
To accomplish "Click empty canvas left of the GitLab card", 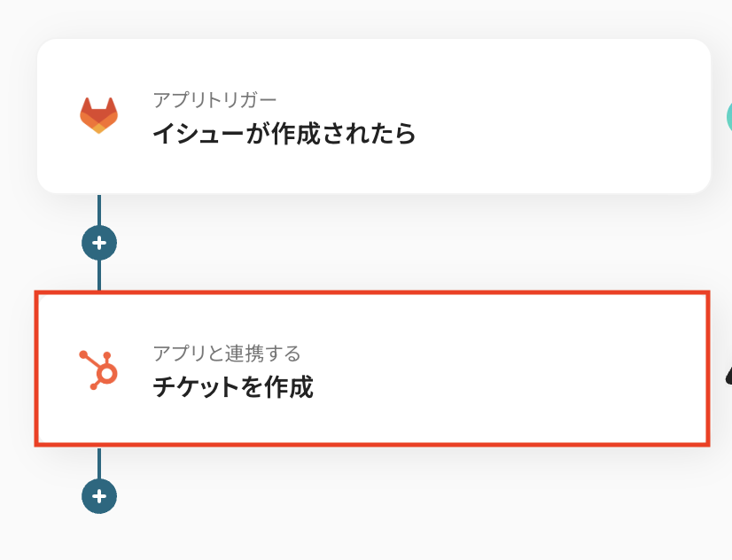I will [x=16, y=116].
